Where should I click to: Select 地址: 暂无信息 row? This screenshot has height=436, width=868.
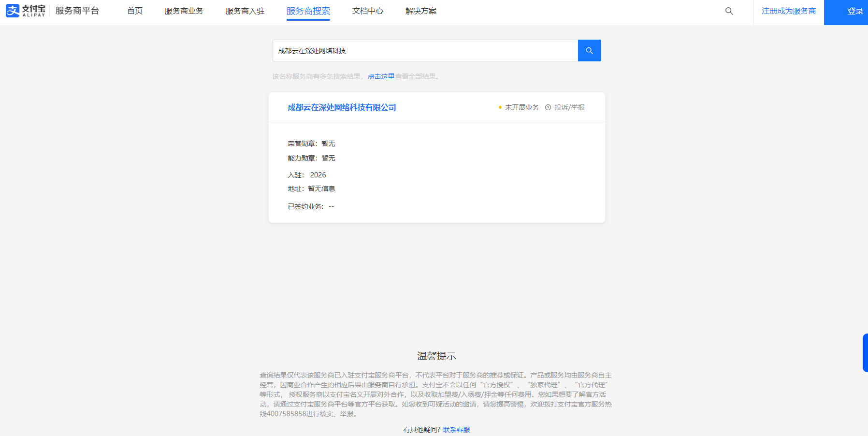pyautogui.click(x=311, y=189)
